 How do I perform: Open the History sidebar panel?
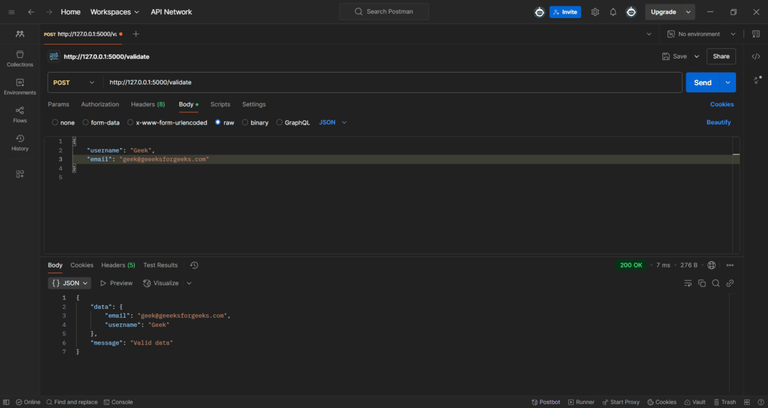[20, 142]
